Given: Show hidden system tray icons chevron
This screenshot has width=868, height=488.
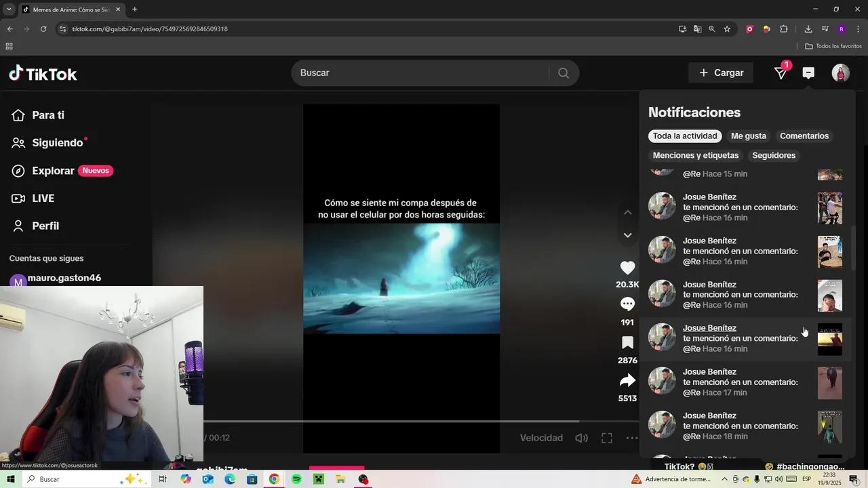Looking at the screenshot, I should (725, 479).
